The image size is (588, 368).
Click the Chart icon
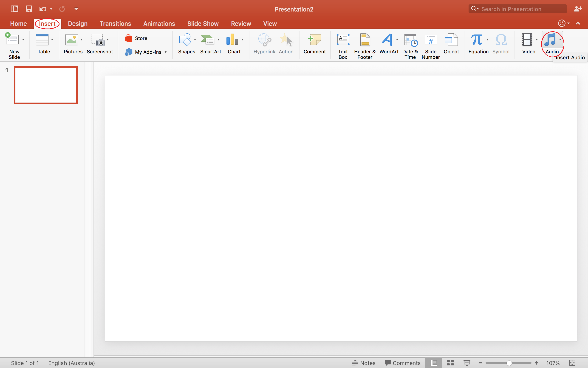232,39
